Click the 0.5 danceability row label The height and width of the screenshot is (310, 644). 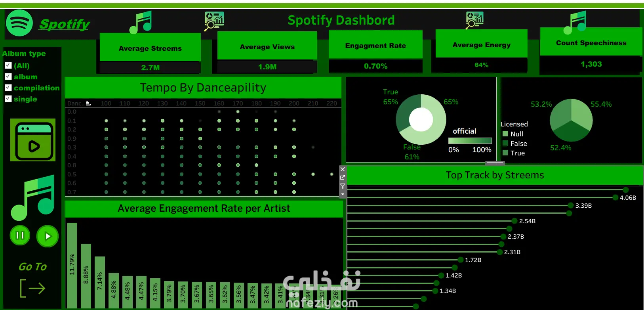72,174
